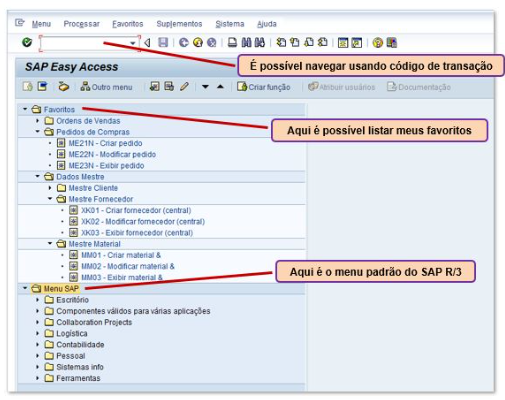Collapse the Favoritos folder arrow

[x=25, y=109]
